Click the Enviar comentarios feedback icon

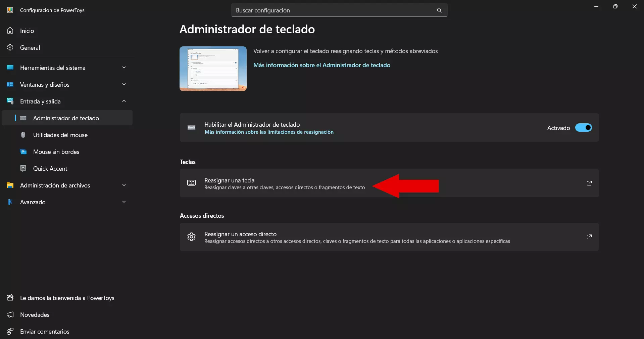point(10,331)
